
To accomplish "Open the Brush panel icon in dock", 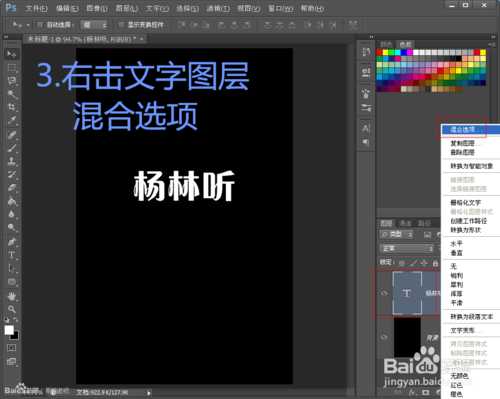I will (x=366, y=94).
